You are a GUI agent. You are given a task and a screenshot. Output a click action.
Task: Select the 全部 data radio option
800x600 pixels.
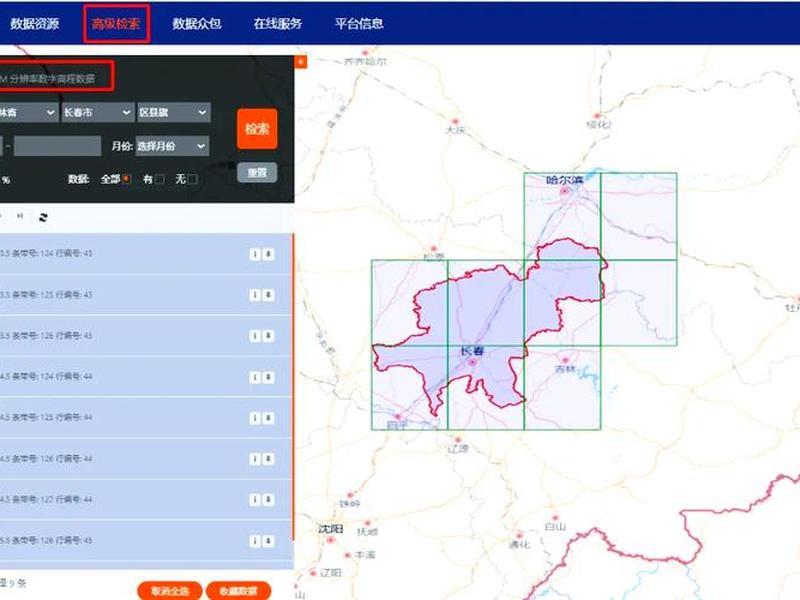coord(126,179)
